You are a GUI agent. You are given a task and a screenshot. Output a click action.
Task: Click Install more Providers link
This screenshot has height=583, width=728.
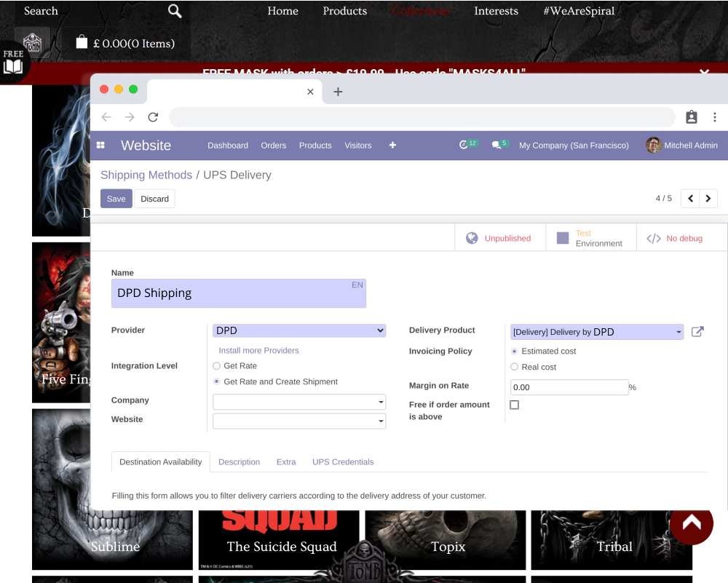coord(258,350)
